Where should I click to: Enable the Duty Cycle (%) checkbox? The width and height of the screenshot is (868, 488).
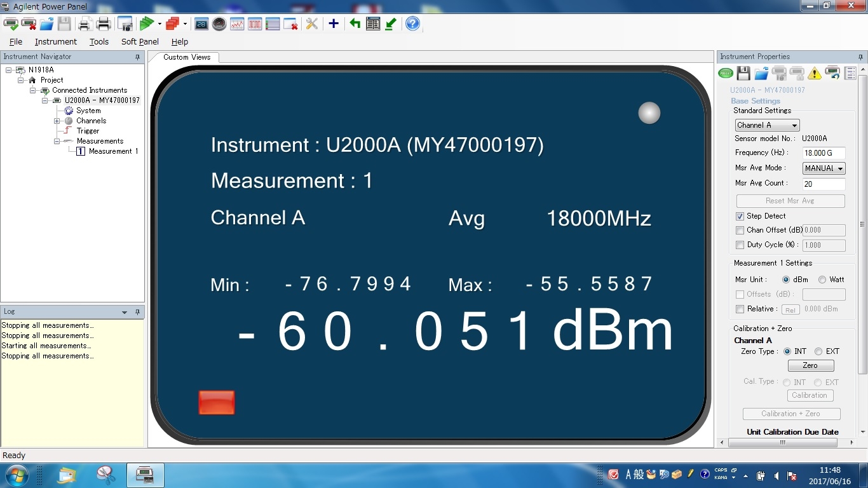pos(740,245)
